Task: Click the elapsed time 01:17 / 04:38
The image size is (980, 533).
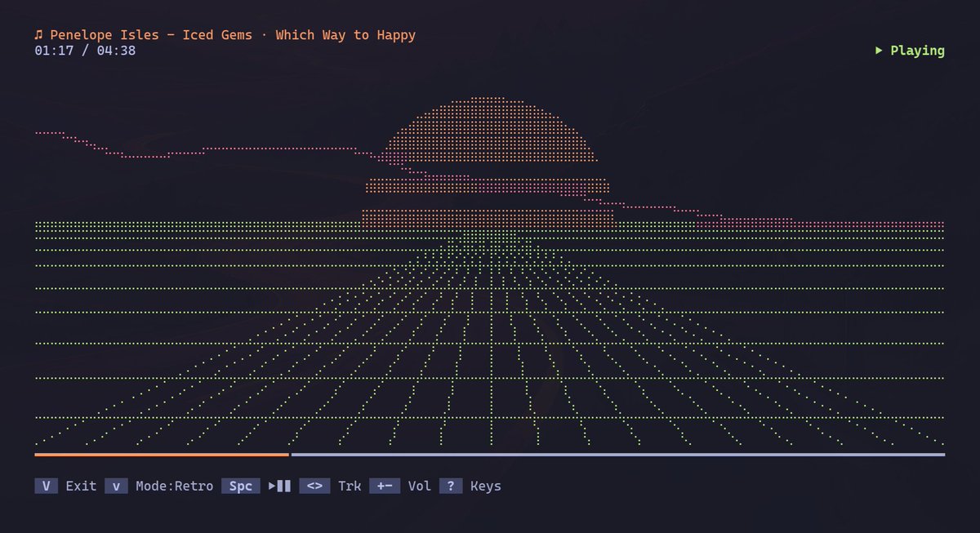Action: (85, 51)
